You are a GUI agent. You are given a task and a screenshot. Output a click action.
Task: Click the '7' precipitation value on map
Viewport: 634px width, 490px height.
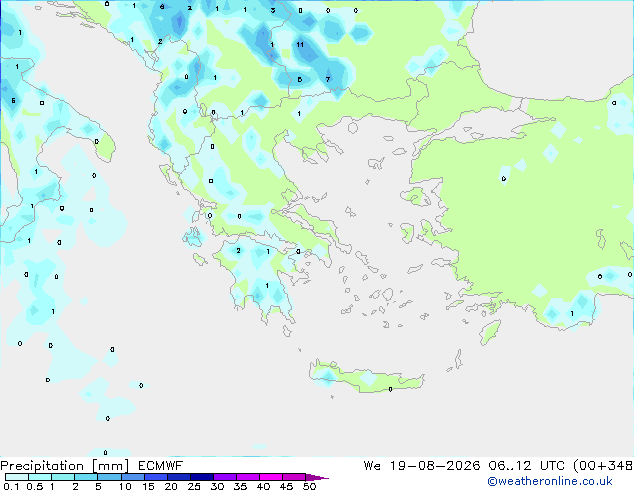pos(328,80)
